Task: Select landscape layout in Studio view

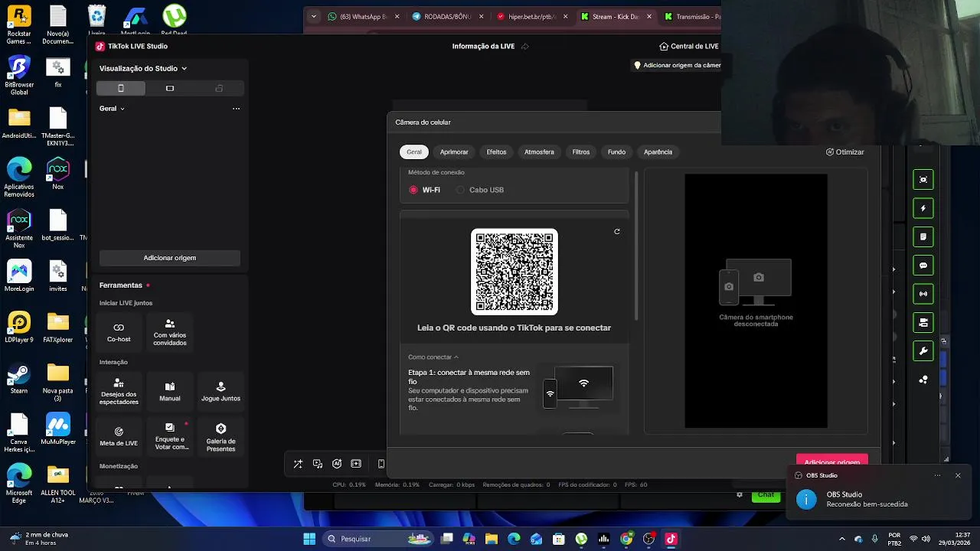Action: 170,88
